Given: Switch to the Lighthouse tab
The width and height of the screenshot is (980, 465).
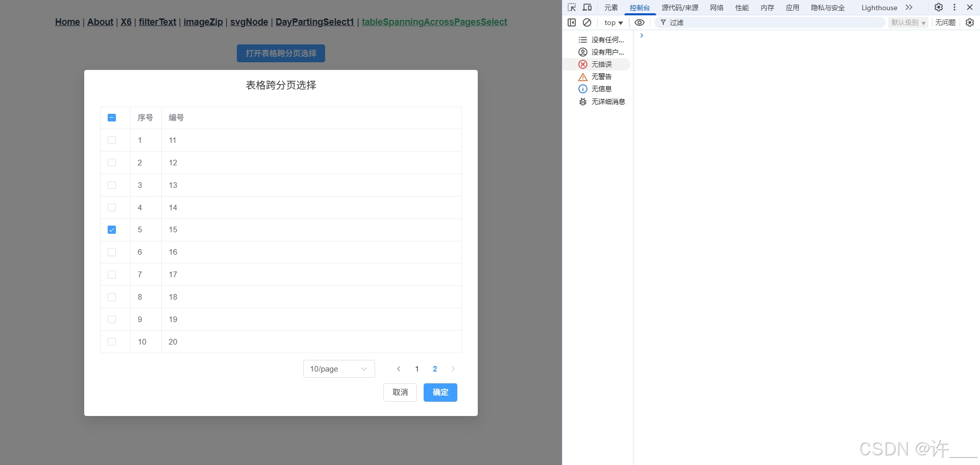Looking at the screenshot, I should tap(879, 8).
